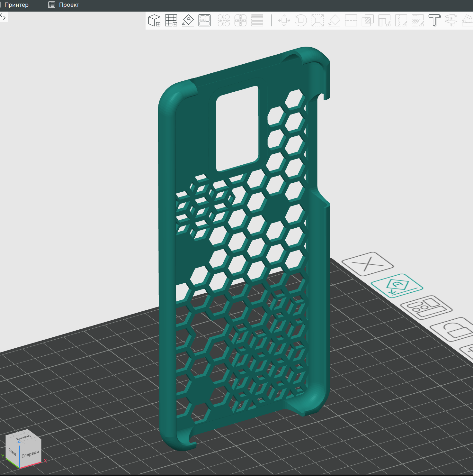Select the Scale tool
Viewport: 473px width, 476px height.
(317, 21)
